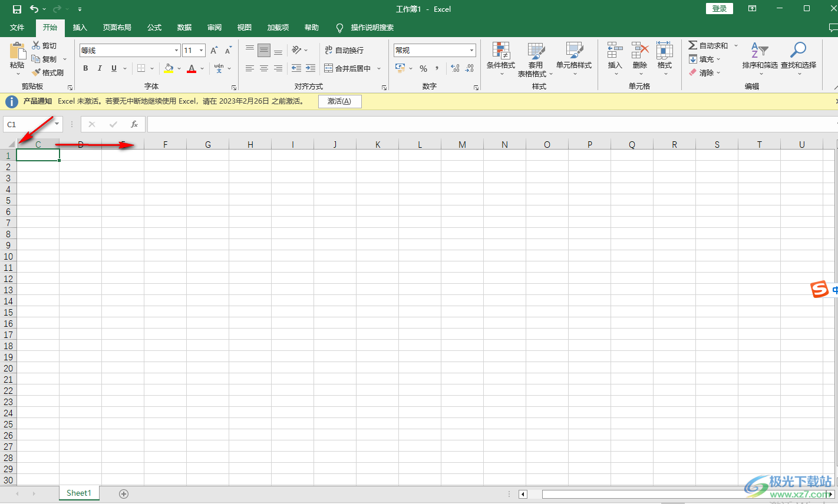Open the Help (帮助) tab
Image resolution: width=838 pixels, height=504 pixels.
click(311, 28)
